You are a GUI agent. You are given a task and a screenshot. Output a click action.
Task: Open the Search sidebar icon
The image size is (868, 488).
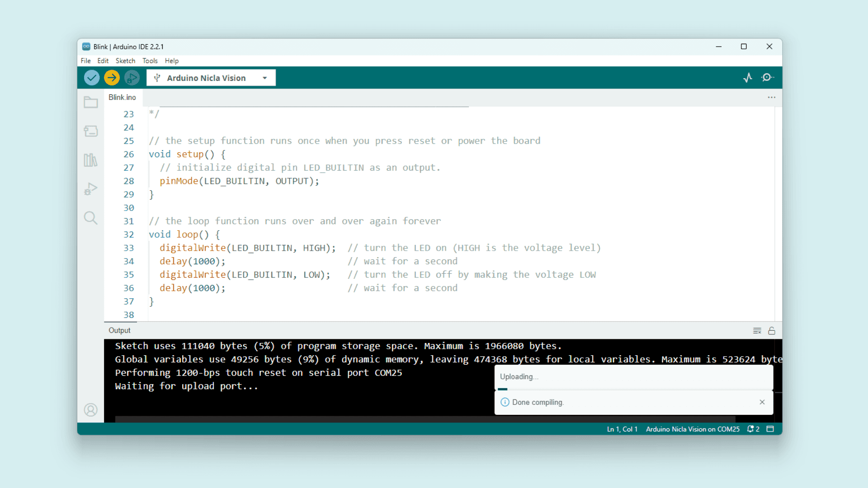coord(90,218)
